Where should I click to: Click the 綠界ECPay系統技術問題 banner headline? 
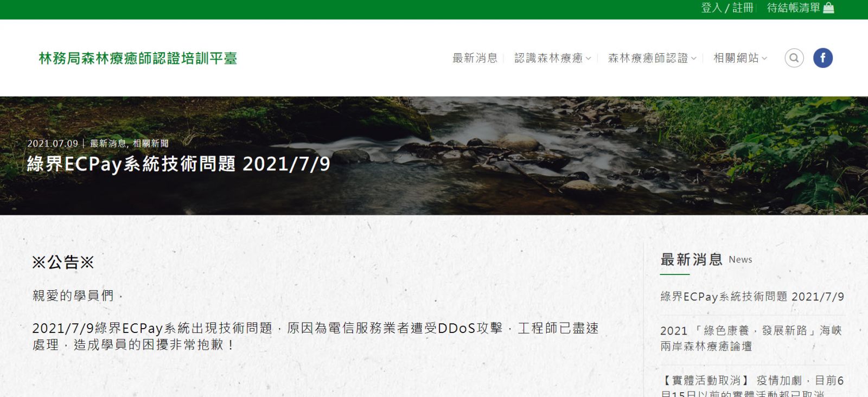click(x=178, y=164)
